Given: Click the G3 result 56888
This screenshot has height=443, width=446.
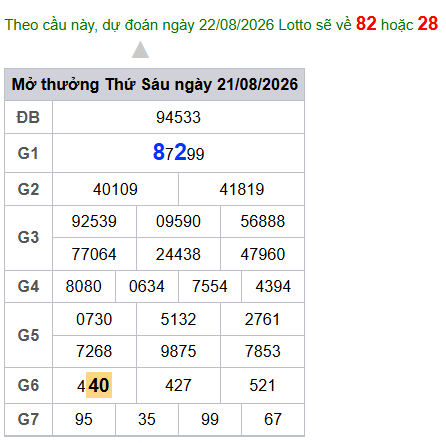Looking at the screenshot, I should point(263,221).
